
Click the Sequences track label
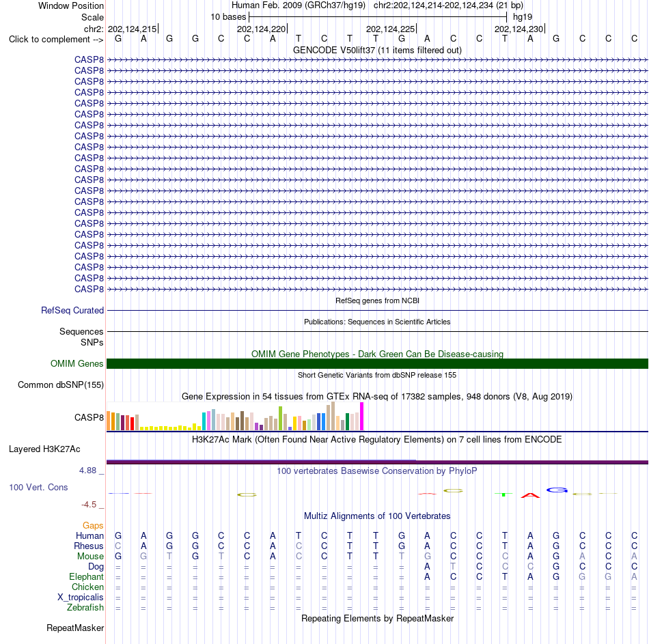tap(81, 331)
